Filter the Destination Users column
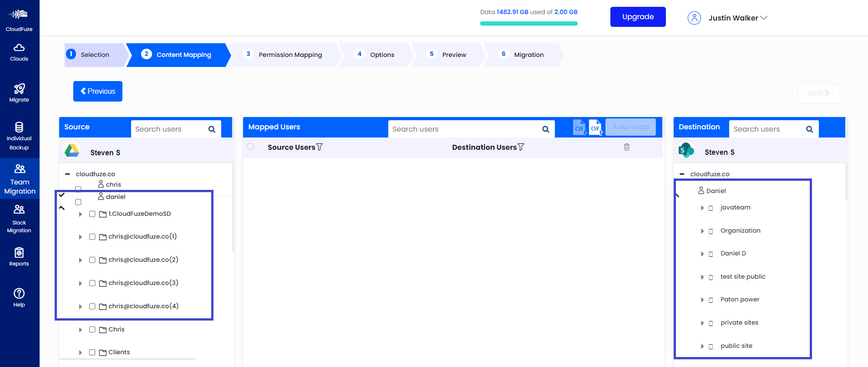868x367 pixels. (x=521, y=147)
